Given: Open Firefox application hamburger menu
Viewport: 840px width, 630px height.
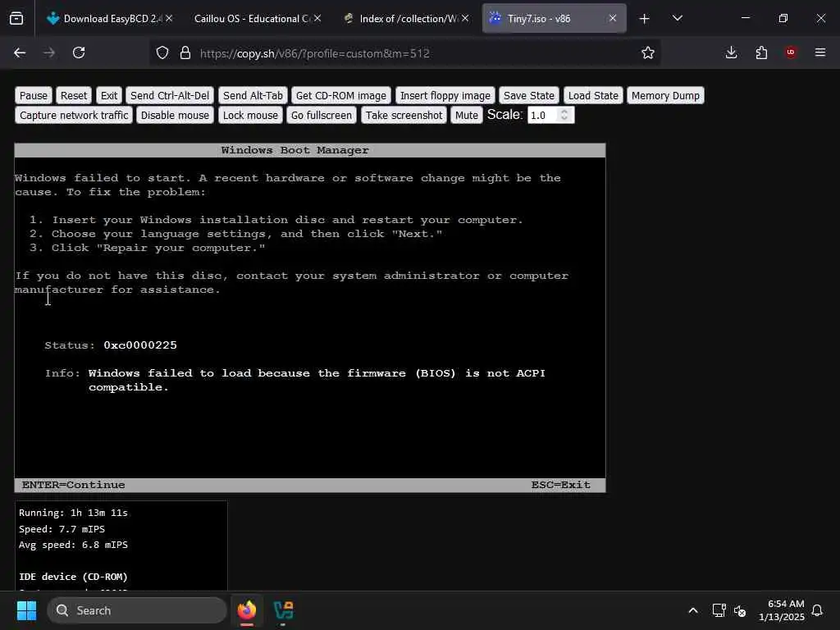Looking at the screenshot, I should pos(820,52).
